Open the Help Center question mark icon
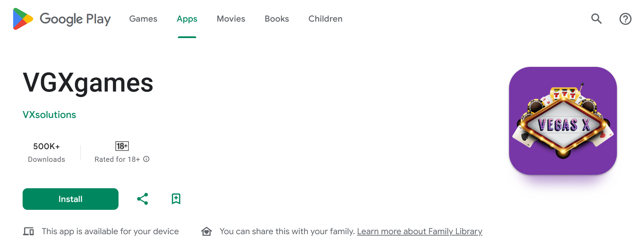Viewport: 644px width, 252px height. point(625,19)
